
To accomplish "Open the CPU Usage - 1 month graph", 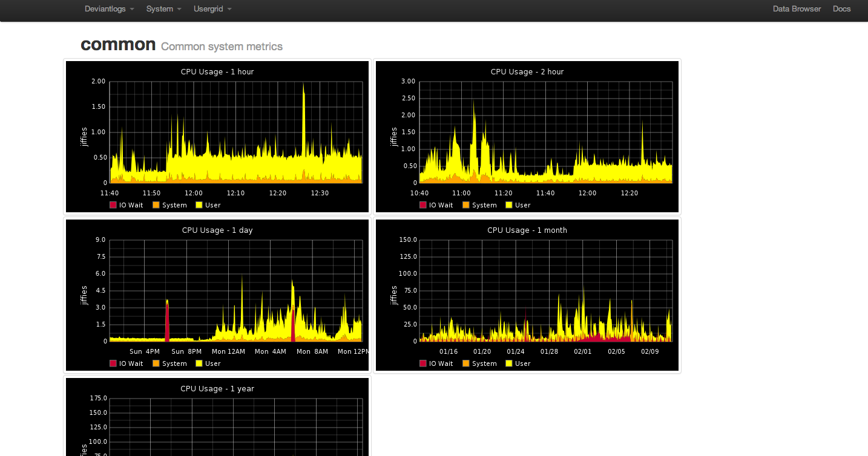I will pos(527,295).
